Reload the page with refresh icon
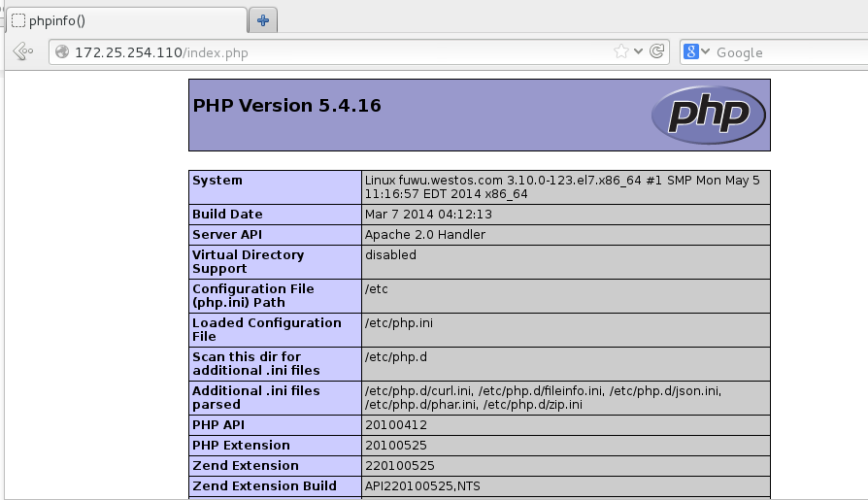Image resolution: width=868 pixels, height=500 pixels. pos(657,51)
